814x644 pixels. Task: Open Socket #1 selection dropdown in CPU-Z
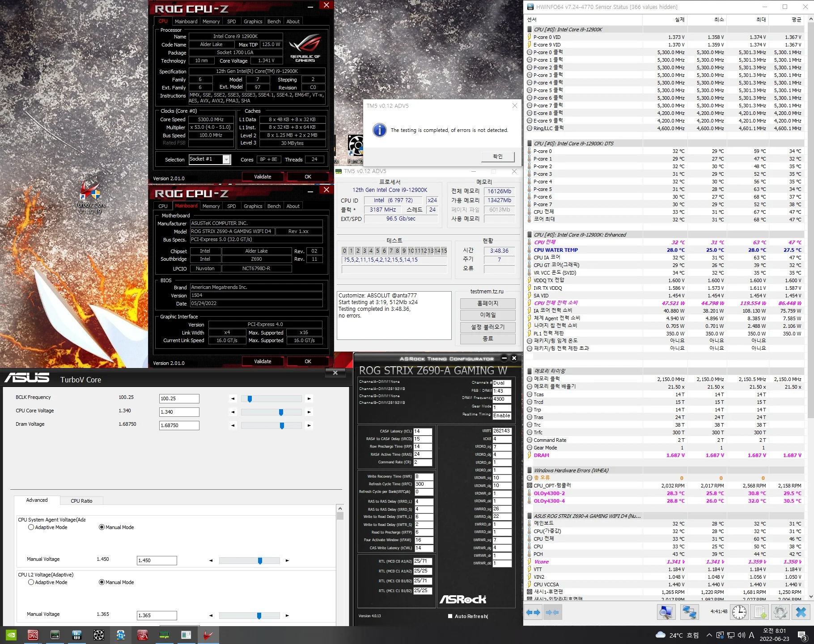click(227, 159)
